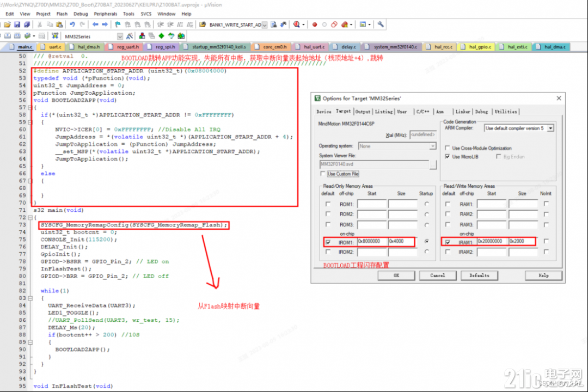This screenshot has height=392, width=588.
Task: Switch to the C/C++ tab in Options dialog
Action: (422, 112)
